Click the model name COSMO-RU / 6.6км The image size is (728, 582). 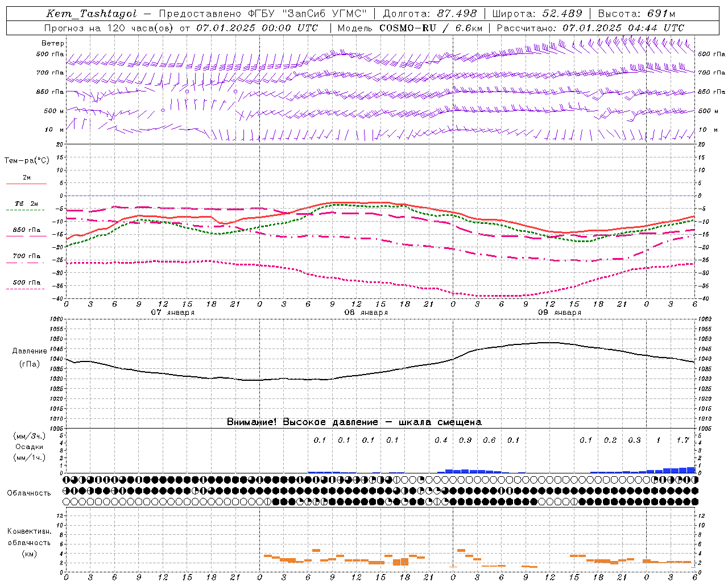431,28
